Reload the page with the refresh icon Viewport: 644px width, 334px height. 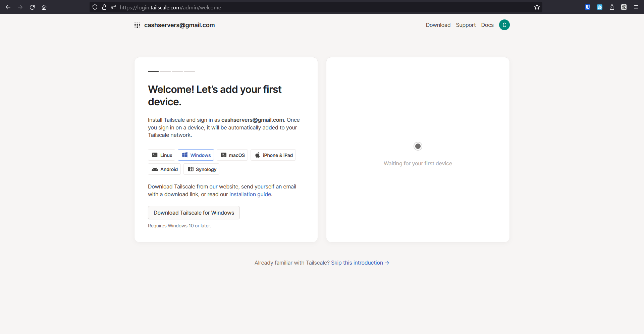(32, 7)
